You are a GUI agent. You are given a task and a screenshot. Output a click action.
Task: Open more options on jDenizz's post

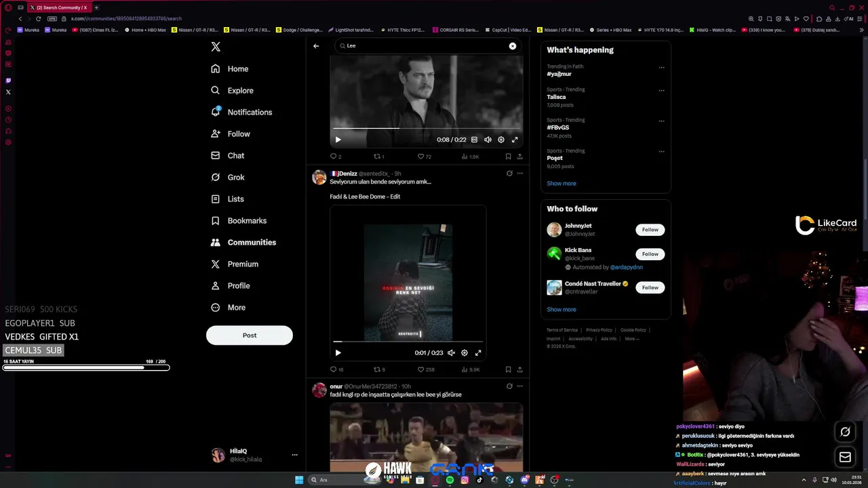520,174
